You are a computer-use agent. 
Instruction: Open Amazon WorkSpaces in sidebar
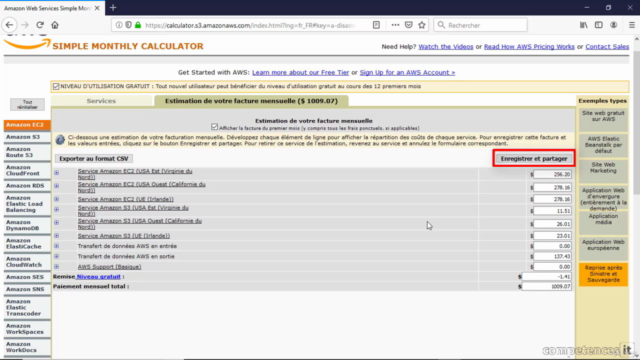(27, 329)
